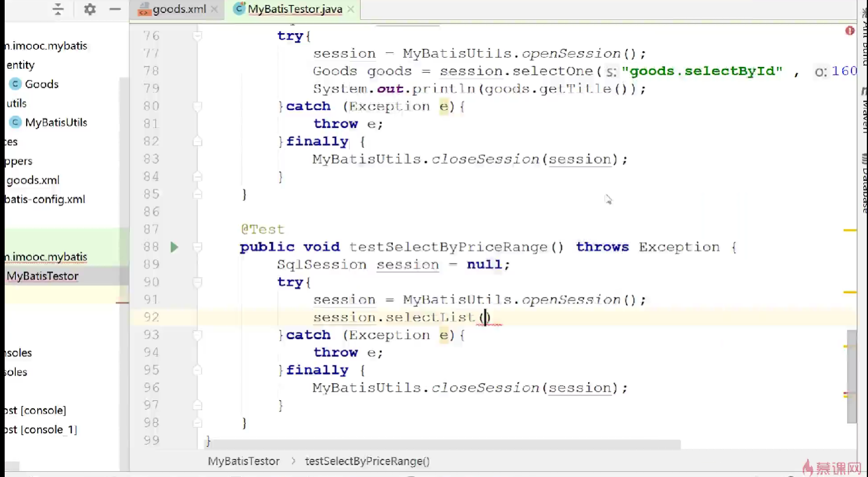
Task: Click the method name testSelectByPriceRange on line 88
Action: 448,247
